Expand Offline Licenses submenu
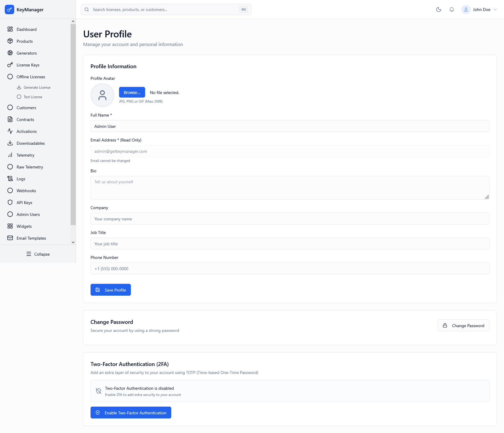Image resolution: width=504 pixels, height=433 pixels. coord(31,77)
